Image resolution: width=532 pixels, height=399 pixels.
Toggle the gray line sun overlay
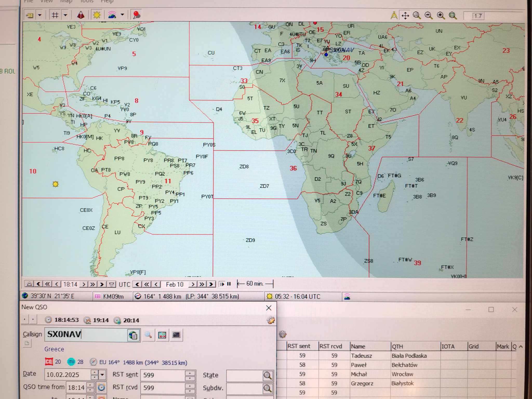click(x=97, y=15)
